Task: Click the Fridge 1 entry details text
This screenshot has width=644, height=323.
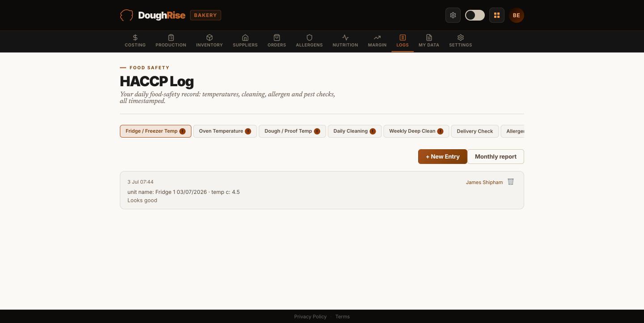Action: click(183, 192)
